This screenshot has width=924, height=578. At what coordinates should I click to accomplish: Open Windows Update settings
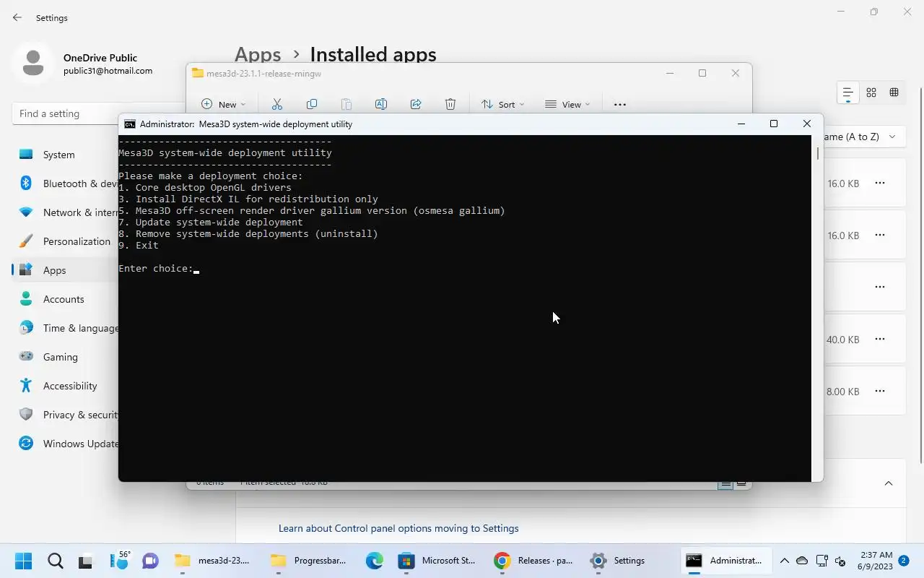pyautogui.click(x=65, y=444)
